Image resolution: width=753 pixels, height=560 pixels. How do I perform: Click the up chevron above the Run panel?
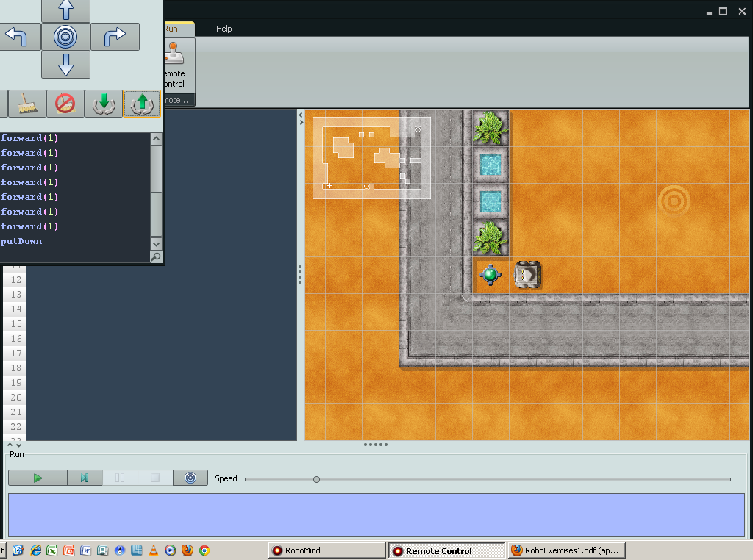10,445
